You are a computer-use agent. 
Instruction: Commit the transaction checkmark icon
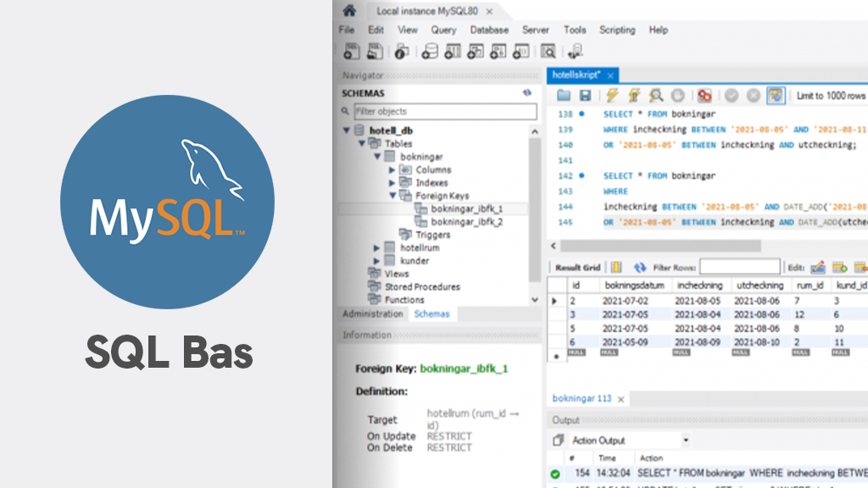(732, 95)
